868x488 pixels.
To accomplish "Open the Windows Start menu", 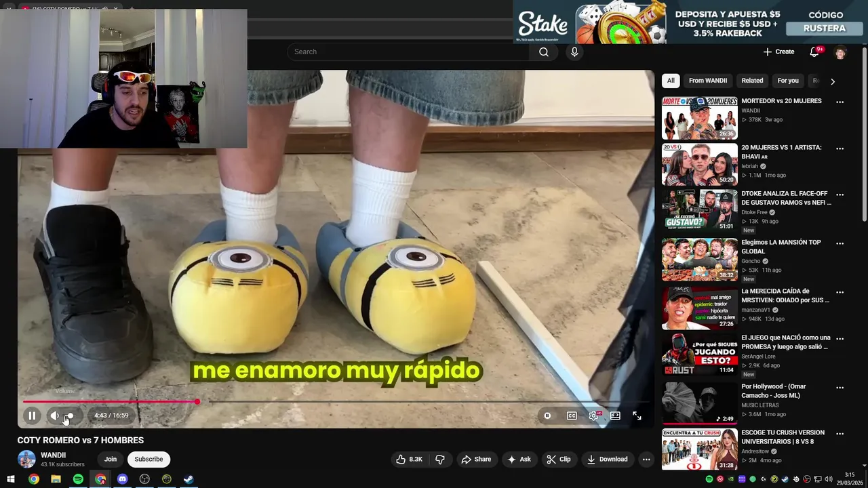I will 11,479.
